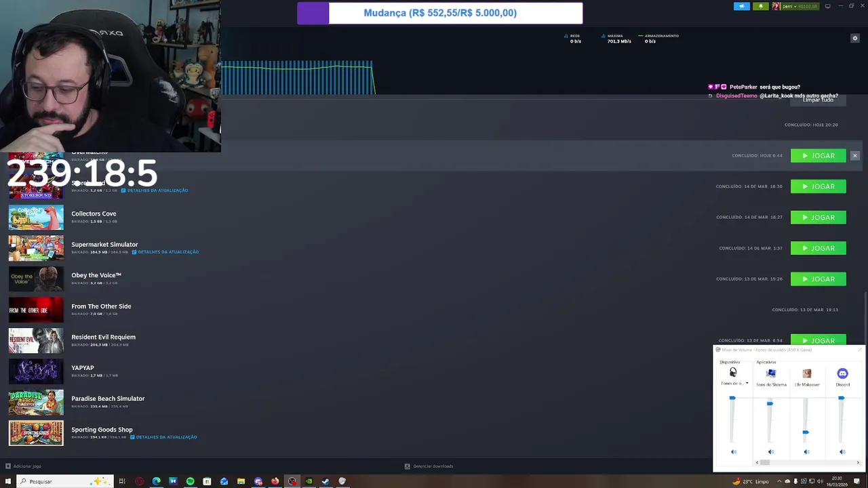Open Storebound update details link

(x=155, y=190)
